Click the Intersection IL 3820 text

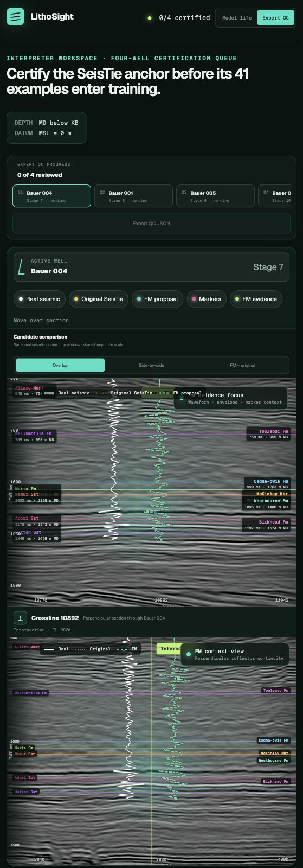[42, 630]
